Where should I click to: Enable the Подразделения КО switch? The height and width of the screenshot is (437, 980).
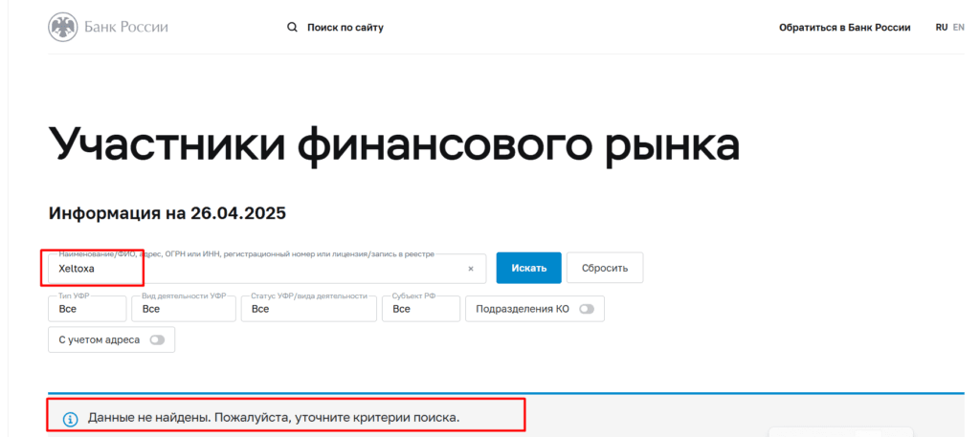[x=586, y=309]
